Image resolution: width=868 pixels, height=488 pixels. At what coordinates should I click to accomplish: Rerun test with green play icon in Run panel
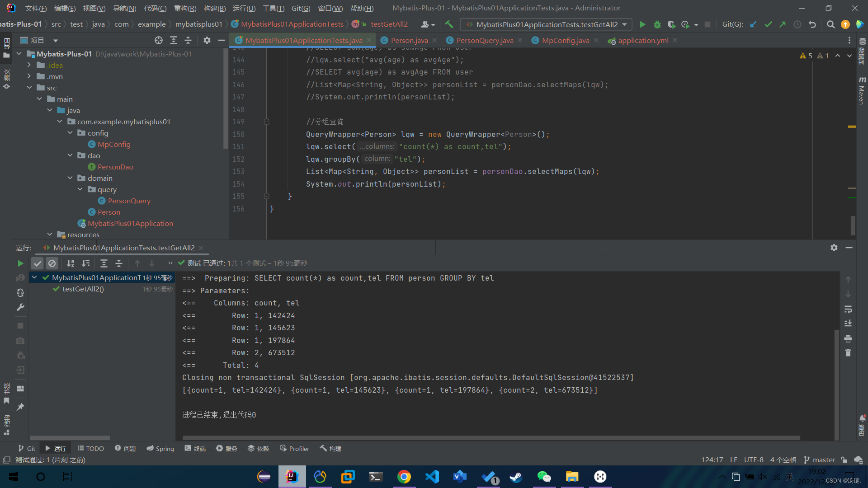(x=20, y=263)
